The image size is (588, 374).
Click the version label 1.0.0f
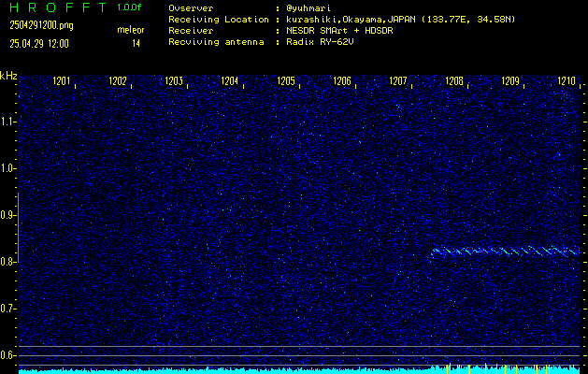[130, 7]
